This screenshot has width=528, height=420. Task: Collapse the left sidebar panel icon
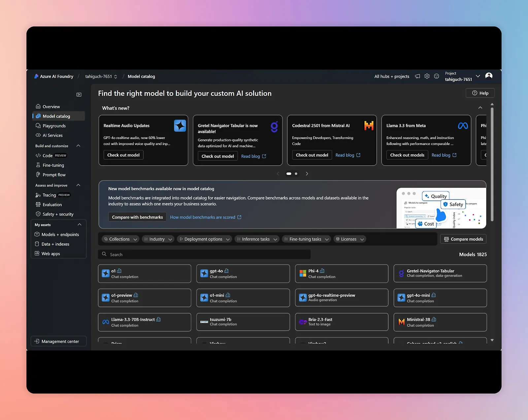79,95
